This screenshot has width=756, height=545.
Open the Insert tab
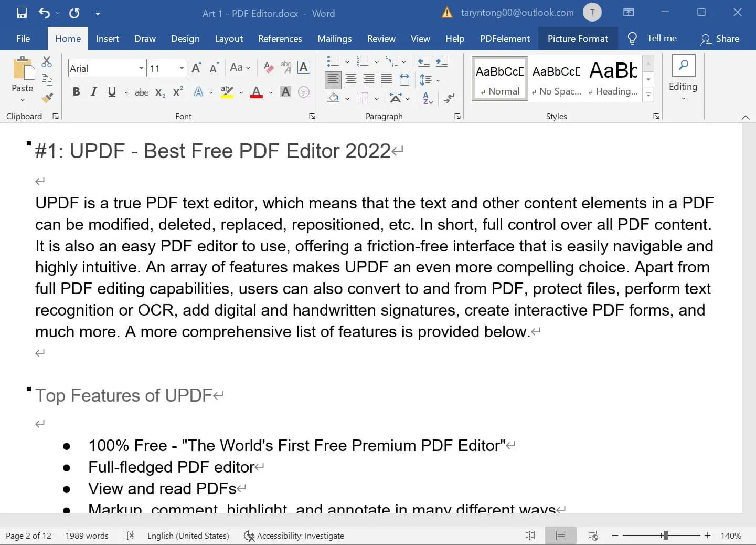tap(108, 39)
